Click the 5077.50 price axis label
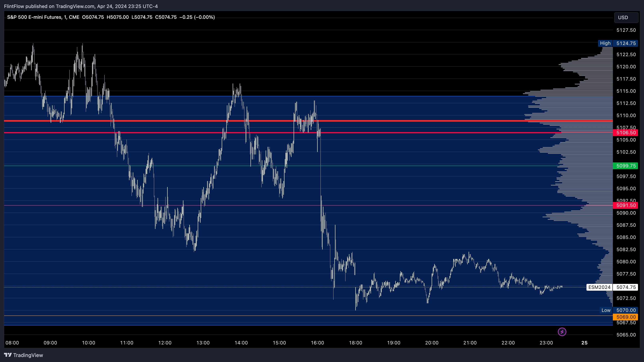644x362 pixels. point(626,274)
